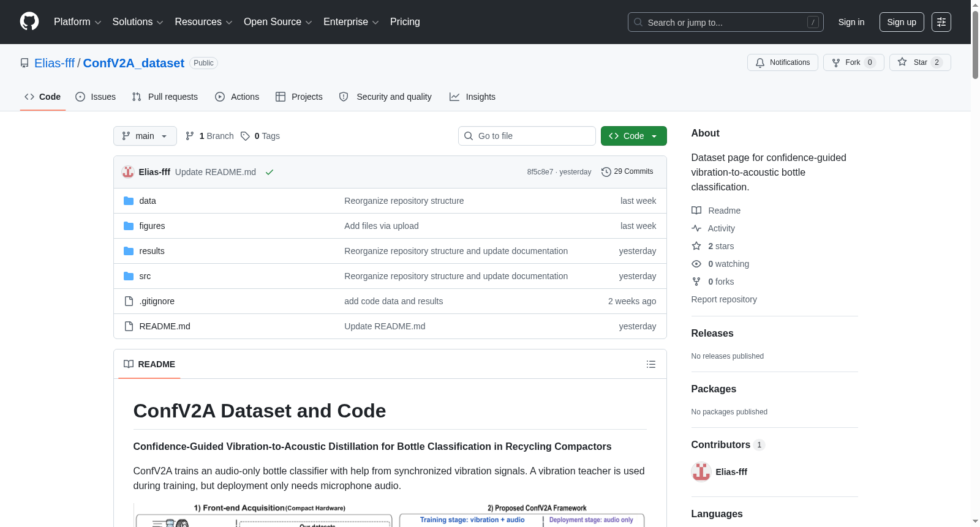This screenshot has height=527, width=980.
Task: Focus the Search or jump to field
Action: [726, 22]
